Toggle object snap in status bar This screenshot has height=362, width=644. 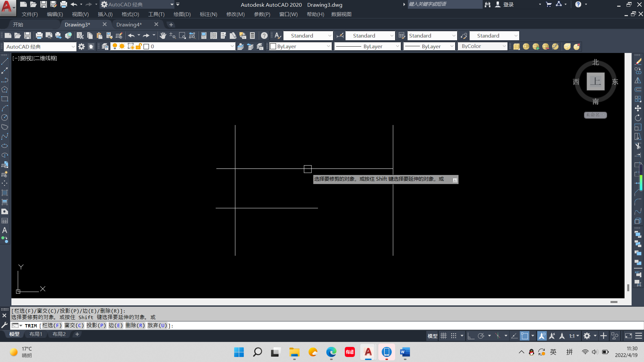(525, 336)
